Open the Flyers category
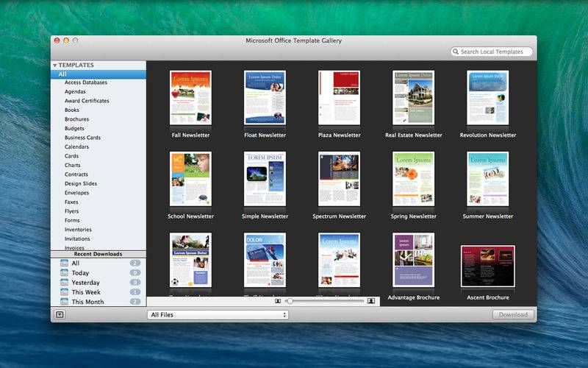The width and height of the screenshot is (588, 368). (71, 211)
